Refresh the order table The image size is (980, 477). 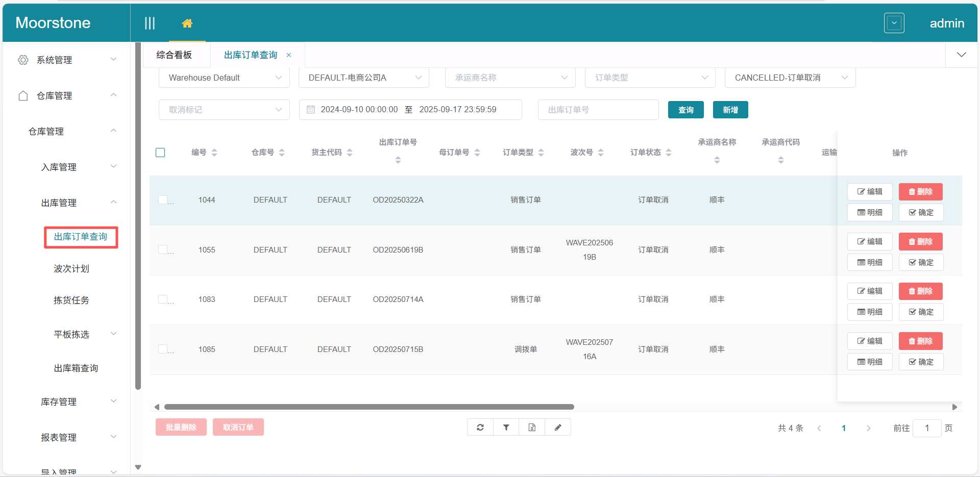coord(480,427)
